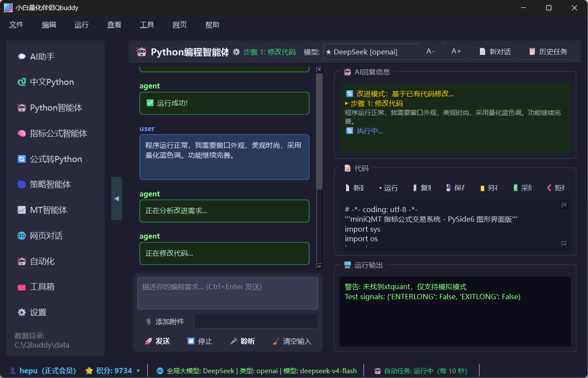
Task: Open 指标公式智能体 from the sidebar
Action: point(56,133)
